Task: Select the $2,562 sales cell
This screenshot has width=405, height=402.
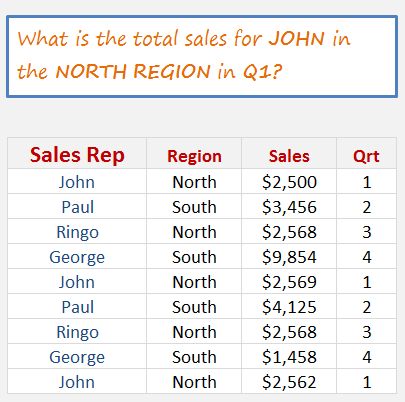Action: [x=289, y=381]
